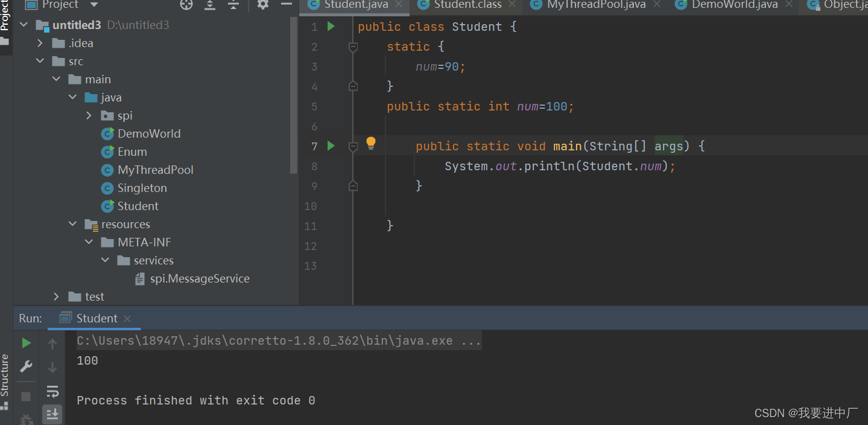The image size is (868, 425).
Task: Click 'Process finished with exit code 0'
Action: (x=196, y=401)
